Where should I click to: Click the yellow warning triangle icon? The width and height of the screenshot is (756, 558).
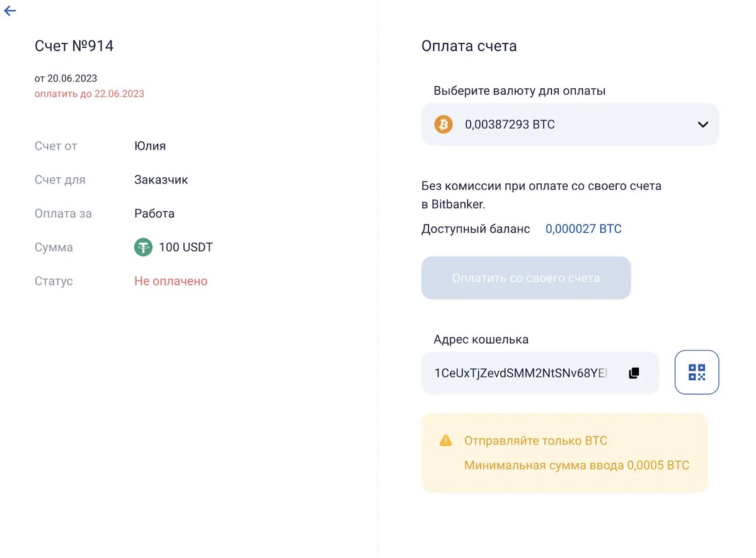(x=445, y=441)
